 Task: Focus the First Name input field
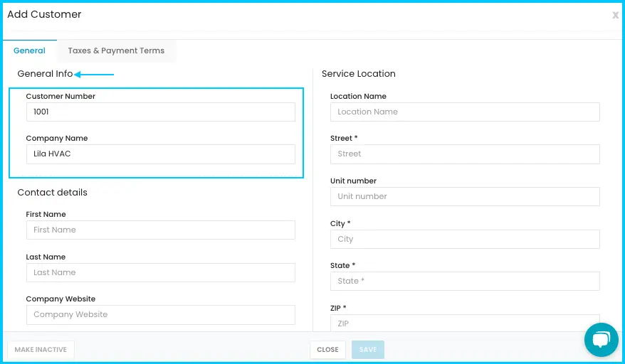point(161,230)
